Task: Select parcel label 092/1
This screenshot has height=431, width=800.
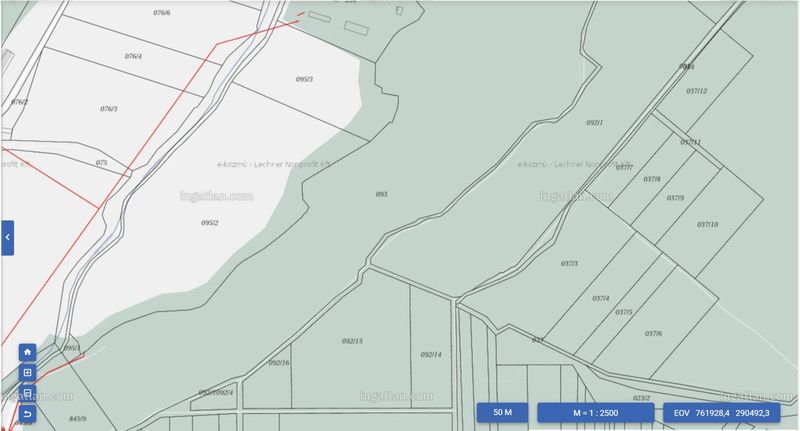Action: pos(594,123)
